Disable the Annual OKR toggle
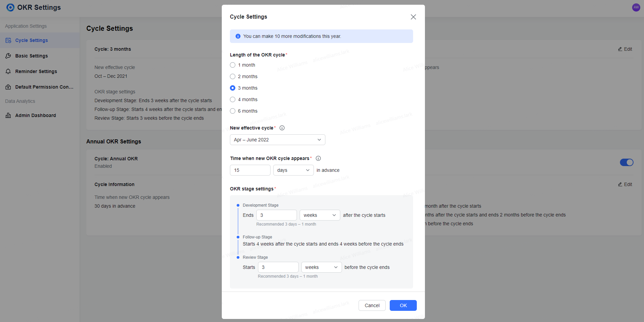Screen dimensions: 644x322 [627, 162]
